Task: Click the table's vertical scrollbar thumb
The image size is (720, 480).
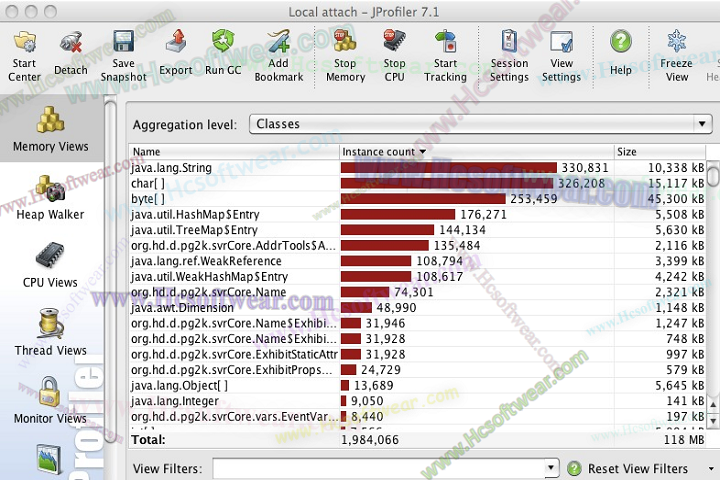Action: 713,174
